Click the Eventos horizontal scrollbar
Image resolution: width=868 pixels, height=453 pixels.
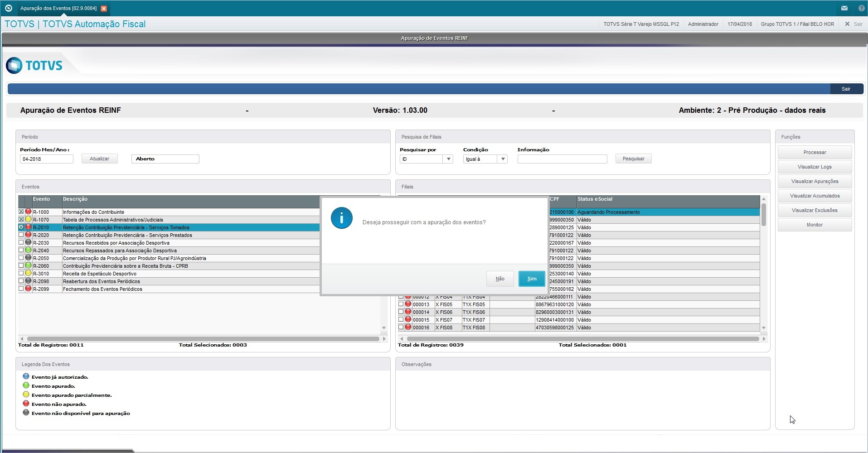pos(203,339)
